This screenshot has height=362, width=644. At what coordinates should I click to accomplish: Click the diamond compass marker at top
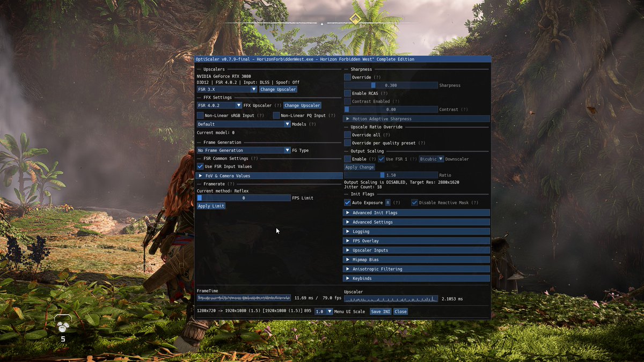point(355,19)
